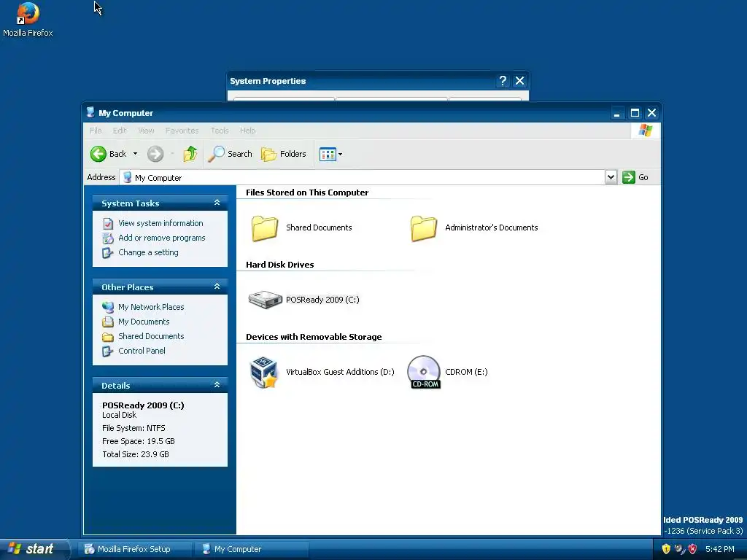Click Devices with Removable Storage heading
Screen dimensions: 747x560
click(x=314, y=337)
